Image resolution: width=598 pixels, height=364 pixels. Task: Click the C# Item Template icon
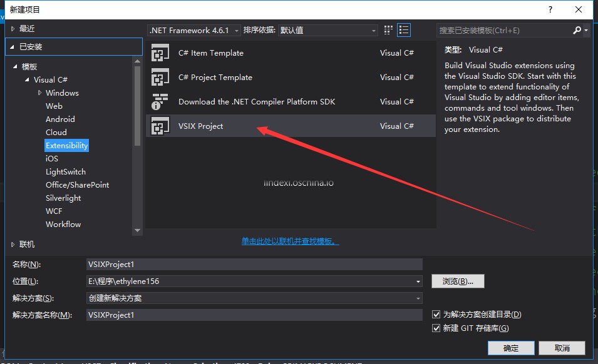pos(161,53)
